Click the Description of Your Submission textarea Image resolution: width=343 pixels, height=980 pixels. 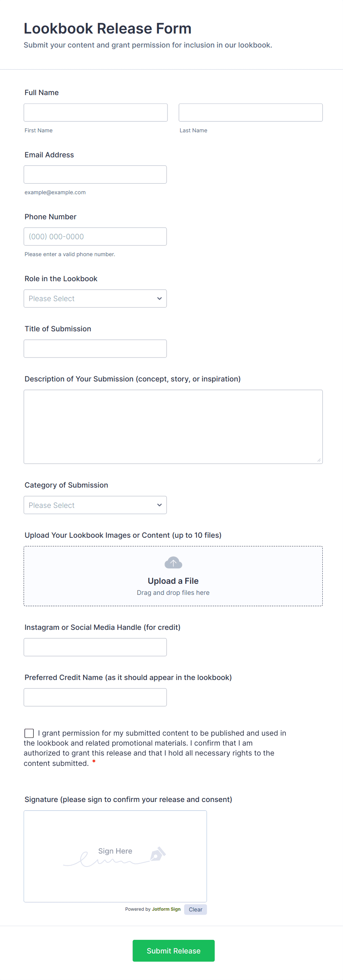point(173,426)
